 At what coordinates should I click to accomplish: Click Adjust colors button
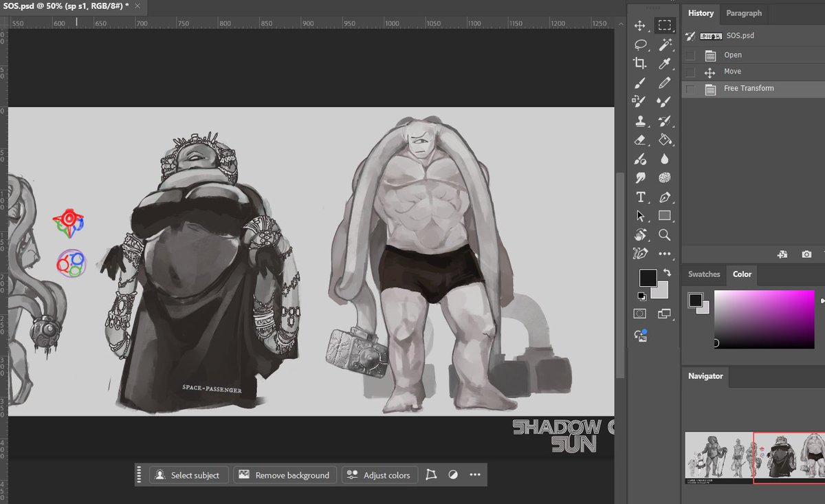[379, 475]
